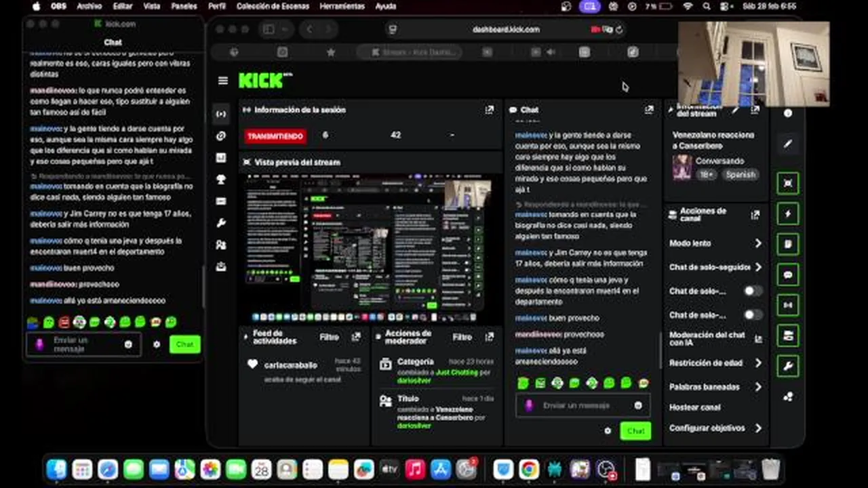Open the Vista menu

pyautogui.click(x=152, y=6)
